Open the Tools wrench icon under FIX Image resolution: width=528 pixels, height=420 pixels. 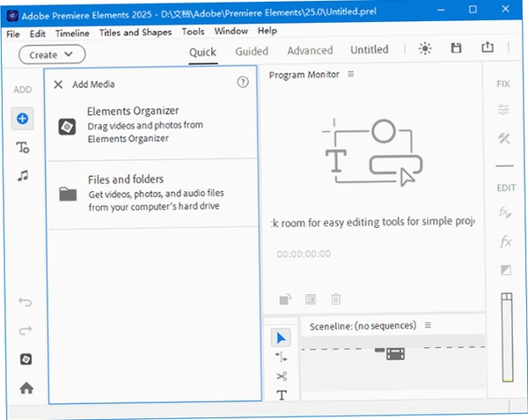click(504, 138)
